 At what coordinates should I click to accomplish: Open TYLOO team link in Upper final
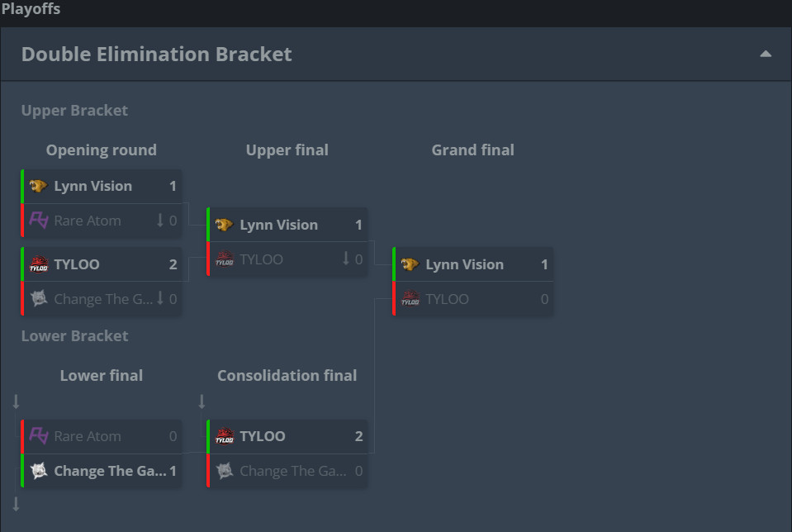(261, 259)
